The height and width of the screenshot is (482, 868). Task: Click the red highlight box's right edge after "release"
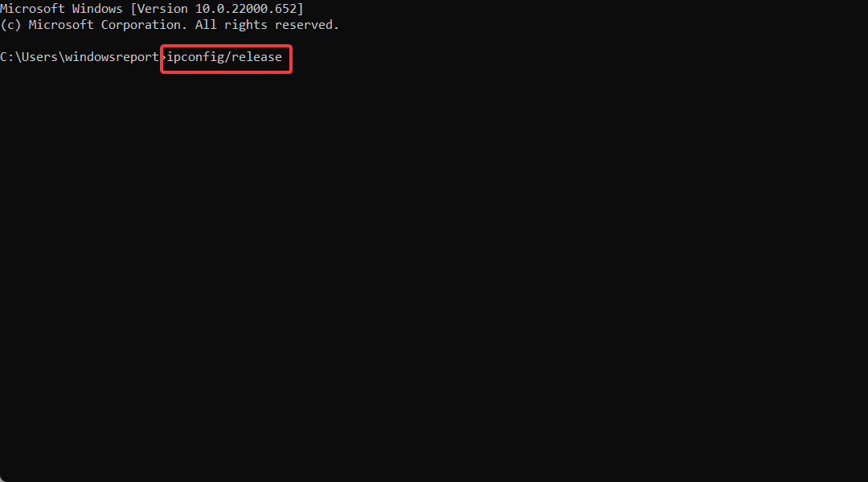pyautogui.click(x=291, y=59)
